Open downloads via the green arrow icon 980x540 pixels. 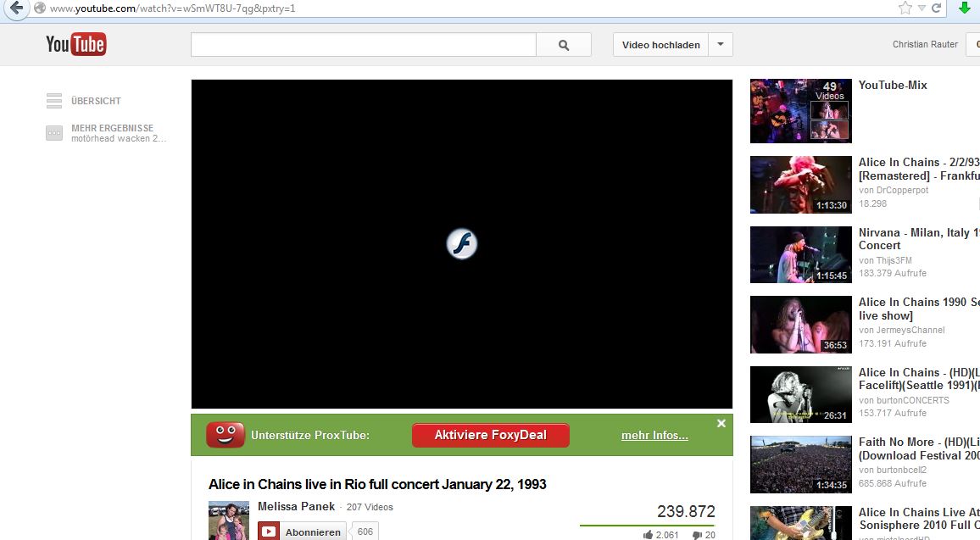click(965, 8)
